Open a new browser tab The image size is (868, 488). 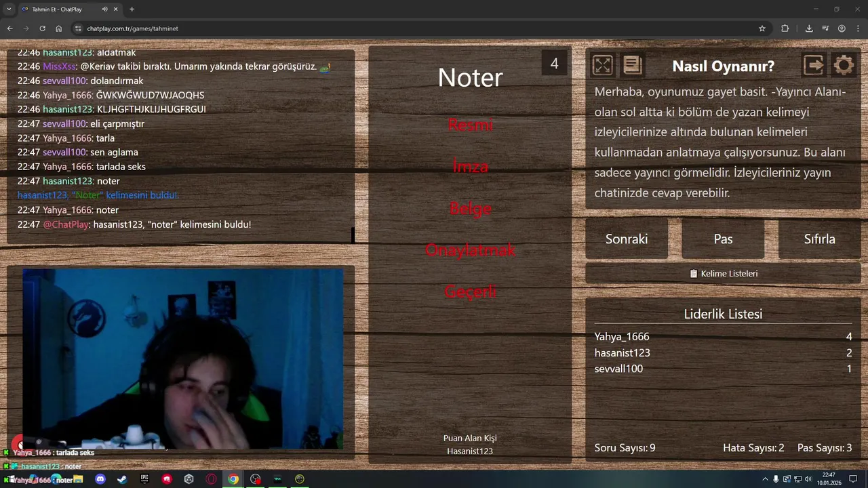(x=132, y=9)
